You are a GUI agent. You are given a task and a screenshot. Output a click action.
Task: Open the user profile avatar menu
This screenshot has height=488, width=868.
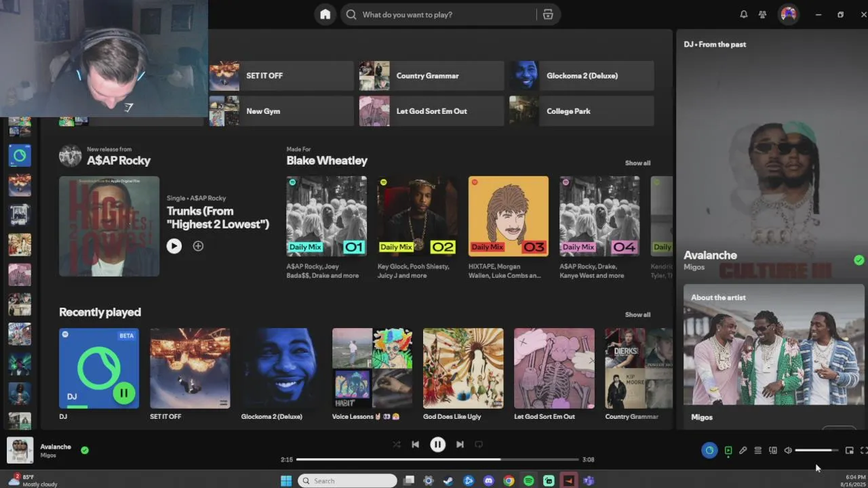[x=788, y=14]
